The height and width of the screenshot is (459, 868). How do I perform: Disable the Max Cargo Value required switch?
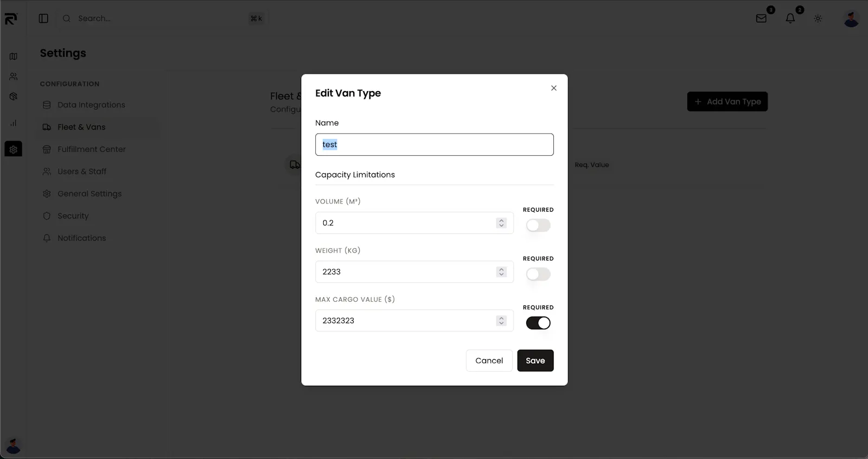[538, 323]
